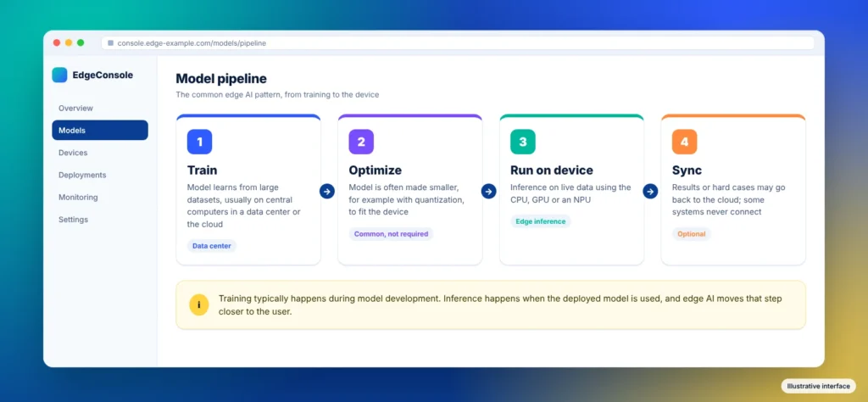The height and width of the screenshot is (402, 868).
Task: Open Monitoring in the sidebar
Action: 100,197
